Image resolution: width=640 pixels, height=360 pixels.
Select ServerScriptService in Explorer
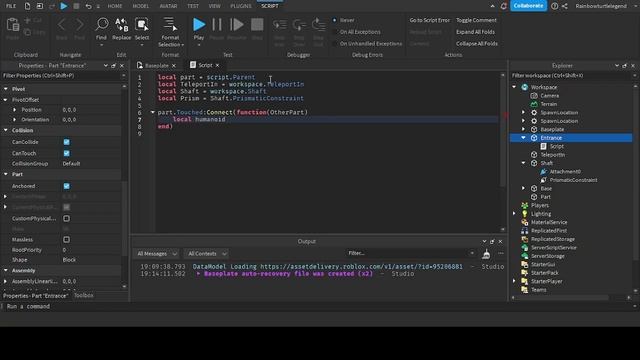[x=553, y=248]
